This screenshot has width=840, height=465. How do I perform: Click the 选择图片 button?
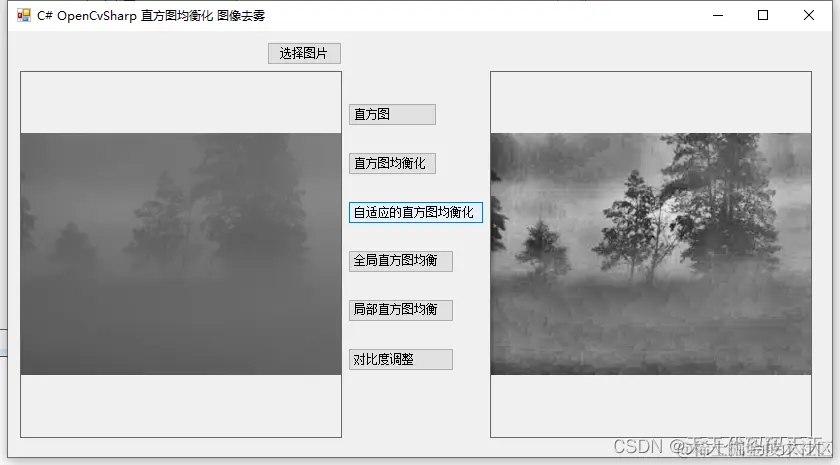pos(304,54)
